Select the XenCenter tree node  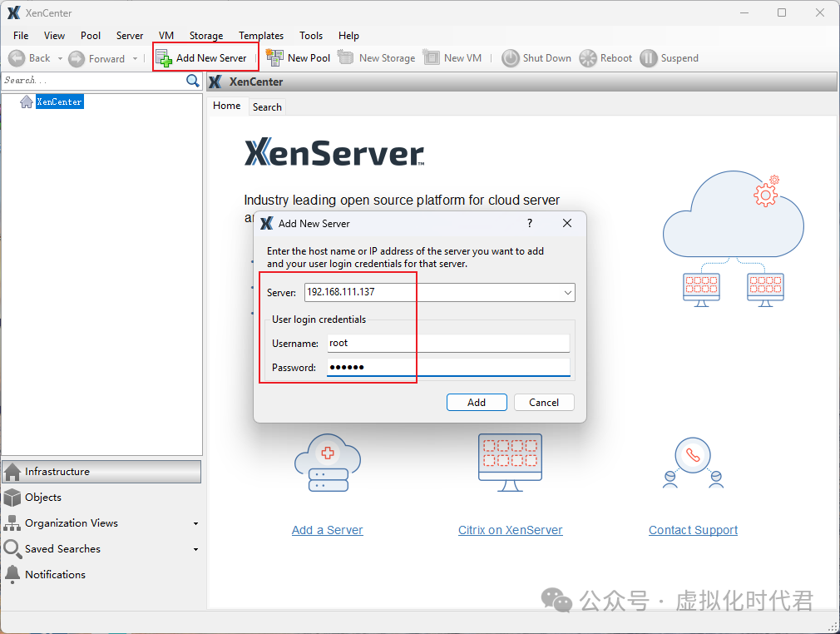[59, 102]
